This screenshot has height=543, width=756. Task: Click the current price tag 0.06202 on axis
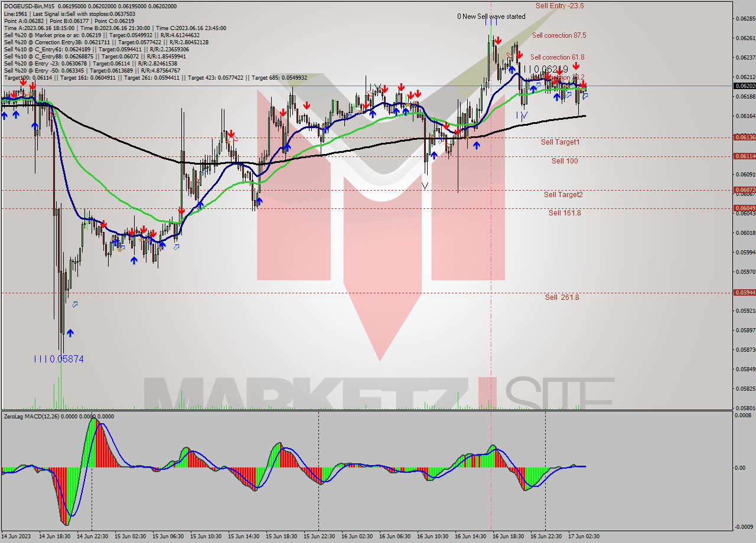(744, 86)
